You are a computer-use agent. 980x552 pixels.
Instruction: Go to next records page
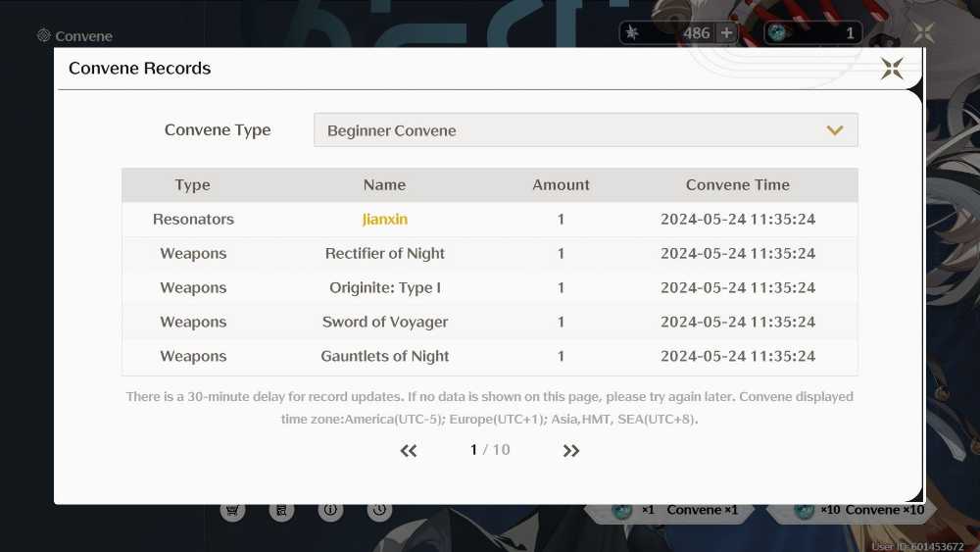[570, 451]
